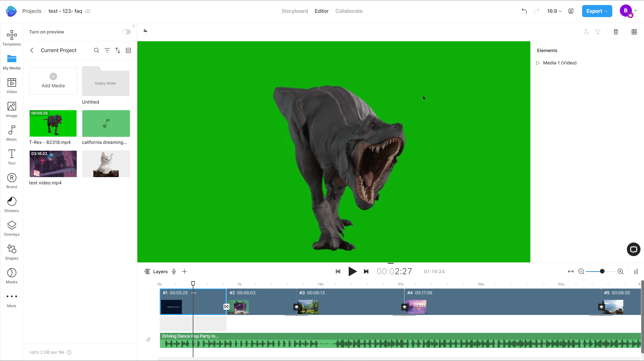Image resolution: width=644 pixels, height=361 pixels.
Task: Enable the Turn on preview switch
Action: (126, 32)
